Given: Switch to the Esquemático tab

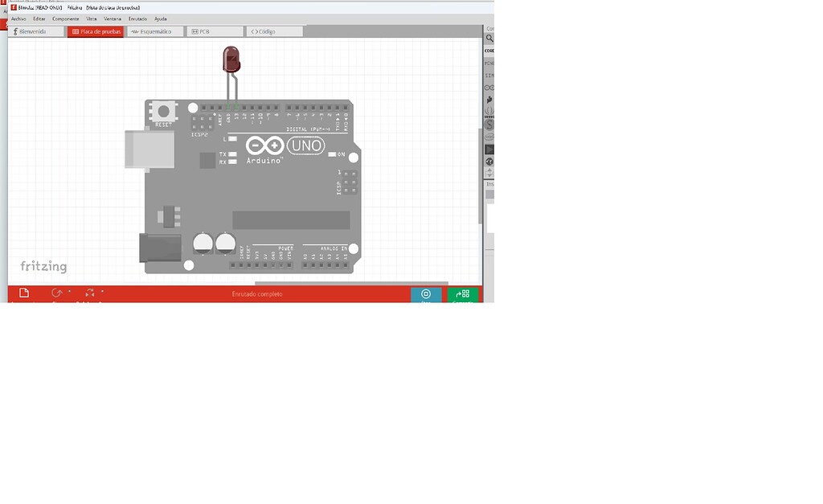Looking at the screenshot, I should (155, 31).
